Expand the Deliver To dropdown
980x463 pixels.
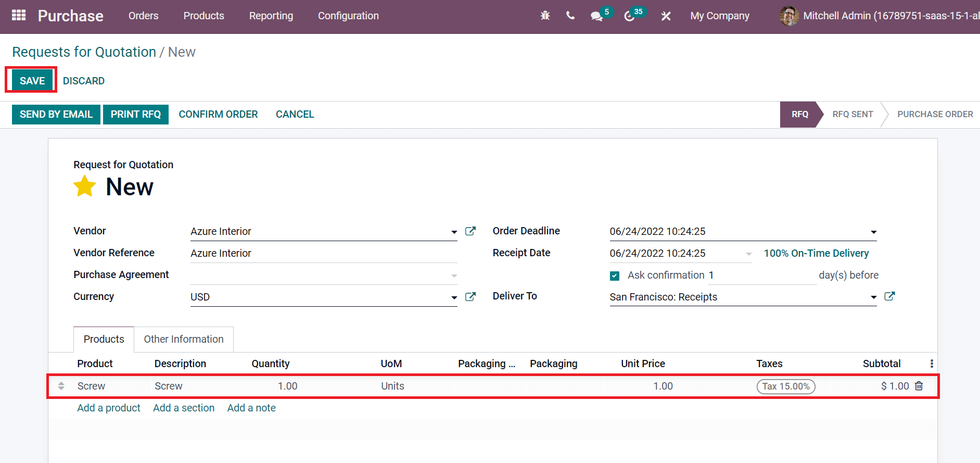click(874, 297)
